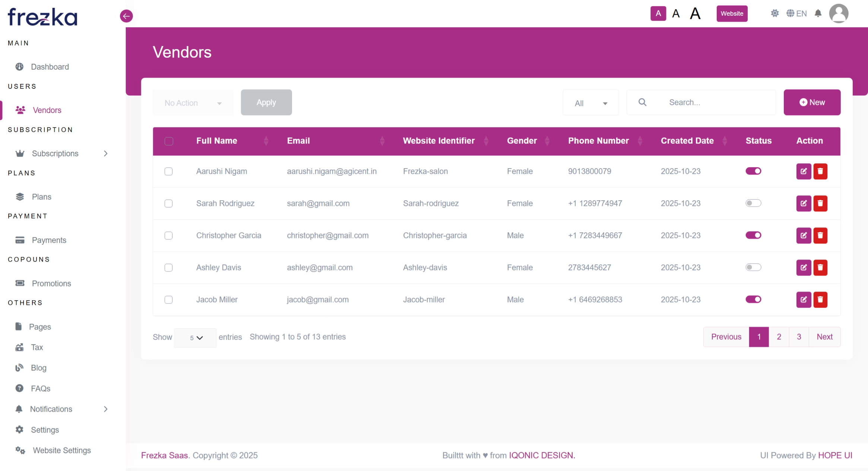Click the sidebar collapse arrow icon
This screenshot has width=868, height=471.
coord(126,16)
